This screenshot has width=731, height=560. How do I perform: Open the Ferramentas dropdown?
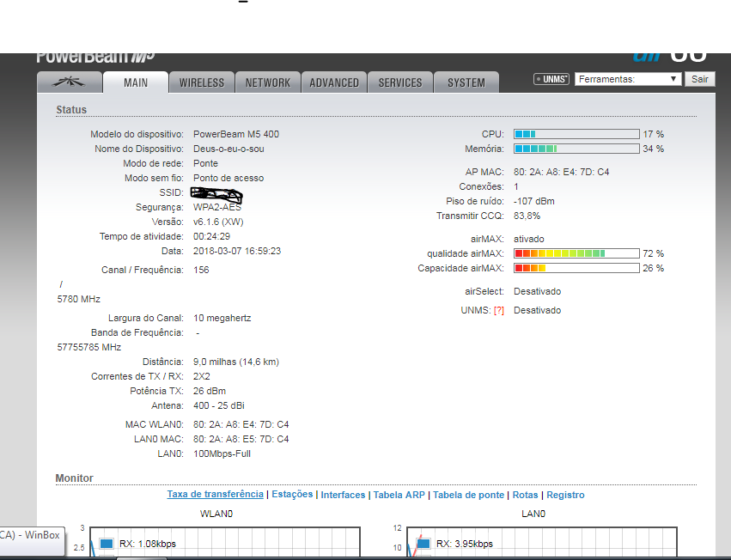628,79
